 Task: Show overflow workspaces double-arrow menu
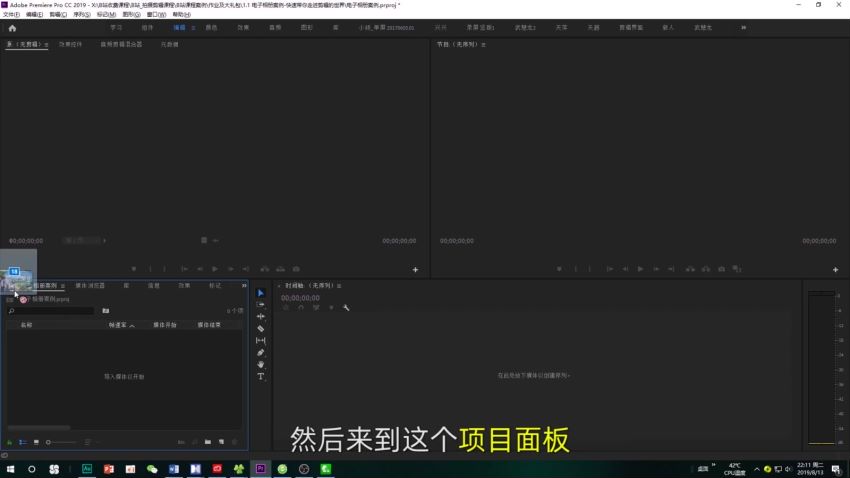tap(743, 28)
